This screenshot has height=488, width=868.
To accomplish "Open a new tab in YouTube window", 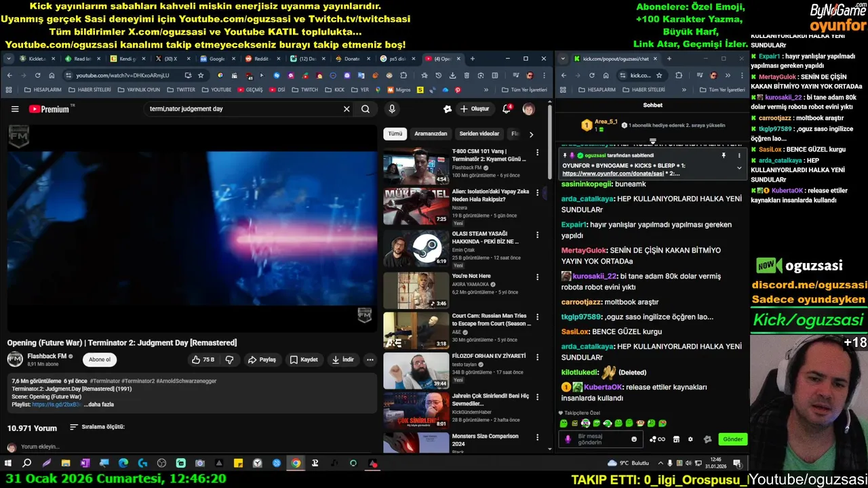I will 473,59.
